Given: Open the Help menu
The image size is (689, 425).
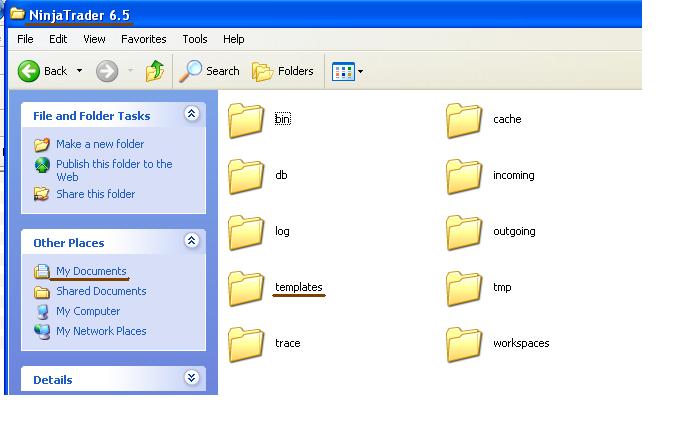Looking at the screenshot, I should [233, 39].
